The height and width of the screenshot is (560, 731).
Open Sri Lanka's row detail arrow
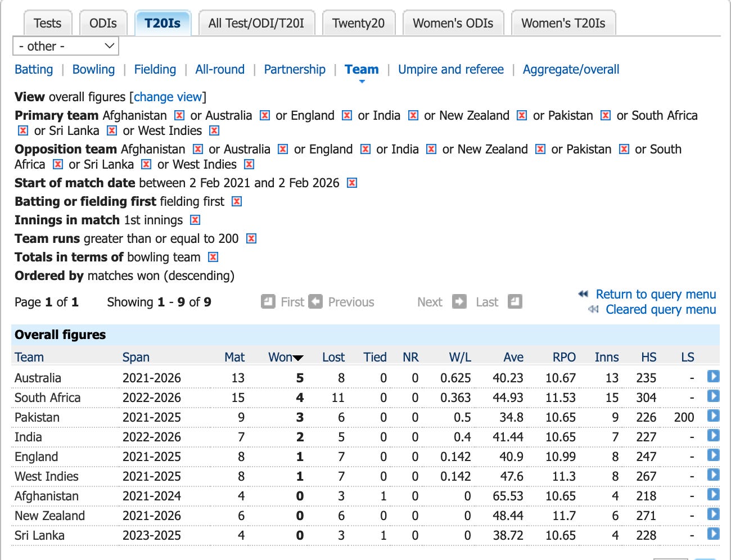point(714,534)
